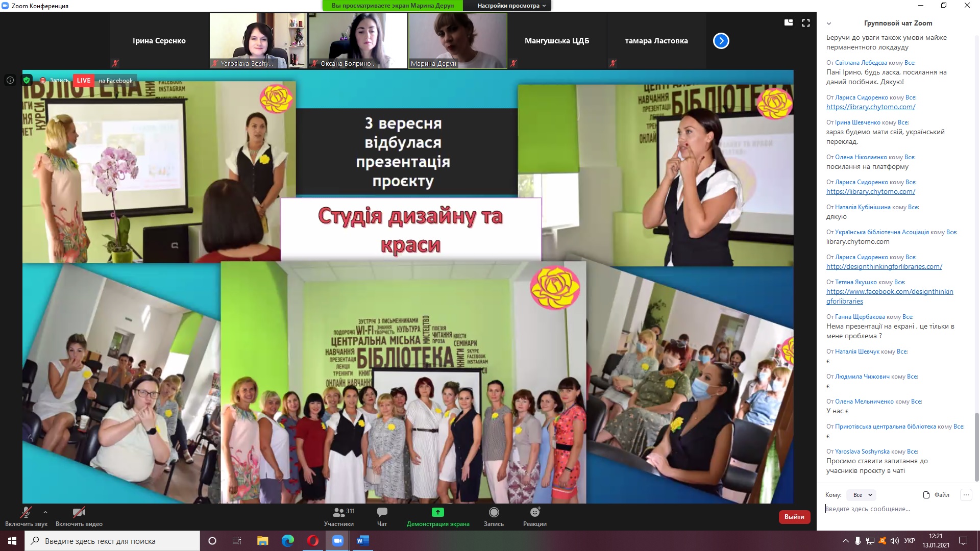Select Yaroslava Soshynska video thumbnail
This screenshot has height=551, width=980.
click(258, 41)
